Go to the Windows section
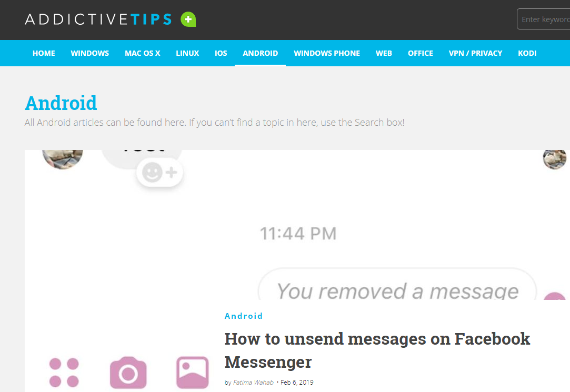 pyautogui.click(x=90, y=53)
